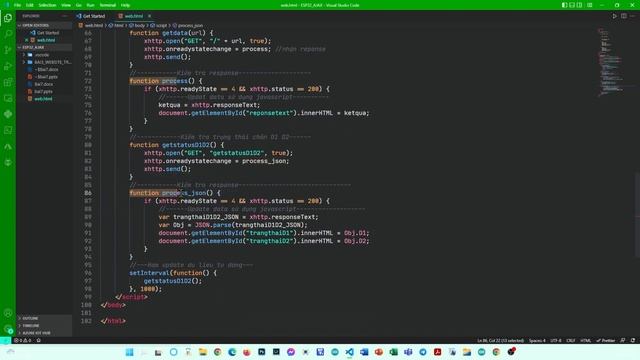Open the Run menu
The height and width of the screenshot is (360, 640).
tap(90, 5)
